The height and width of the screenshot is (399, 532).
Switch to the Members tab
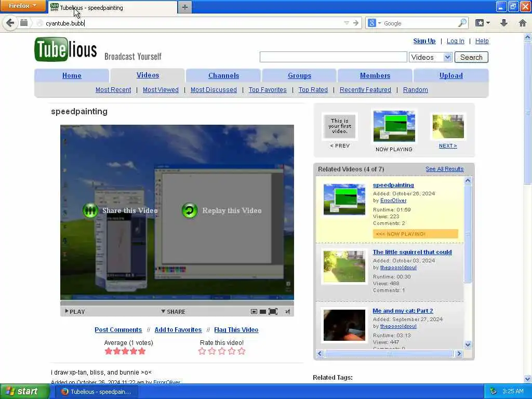coord(375,76)
